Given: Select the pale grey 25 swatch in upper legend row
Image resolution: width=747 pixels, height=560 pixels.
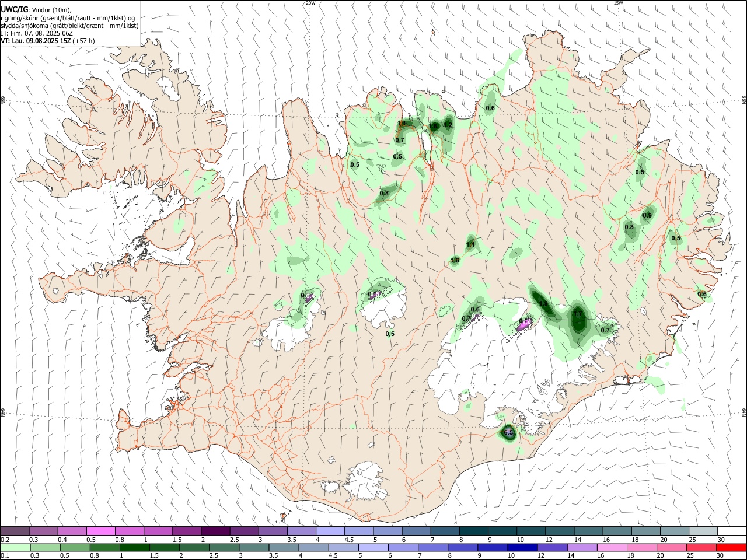Looking at the screenshot, I should click(x=703, y=531).
